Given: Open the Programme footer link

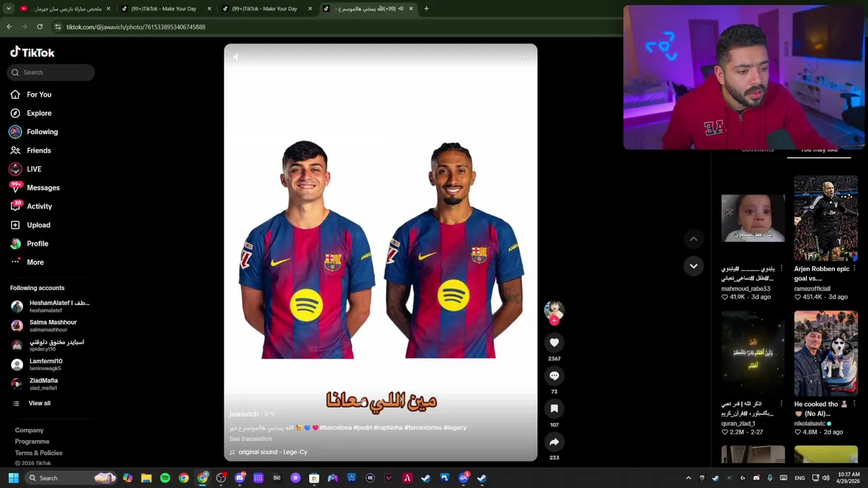Looking at the screenshot, I should (x=32, y=442).
